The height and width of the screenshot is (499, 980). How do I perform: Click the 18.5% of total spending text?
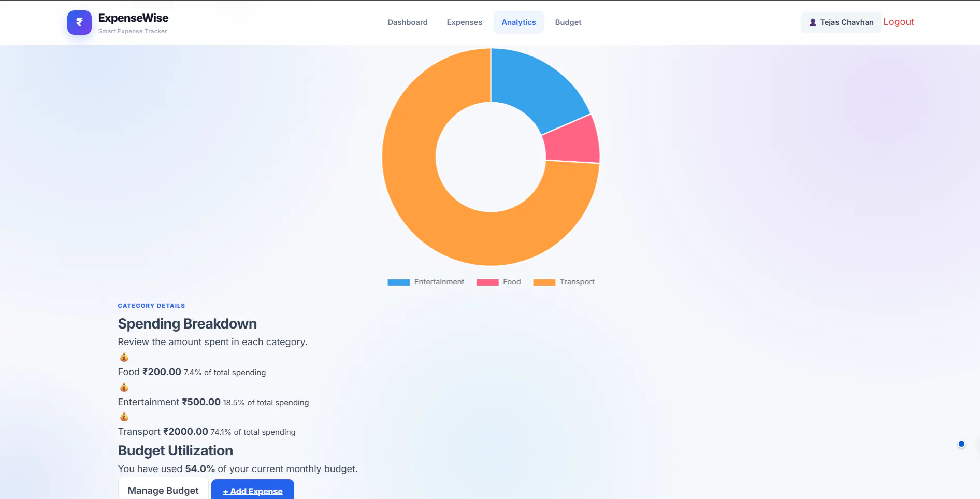click(x=266, y=403)
